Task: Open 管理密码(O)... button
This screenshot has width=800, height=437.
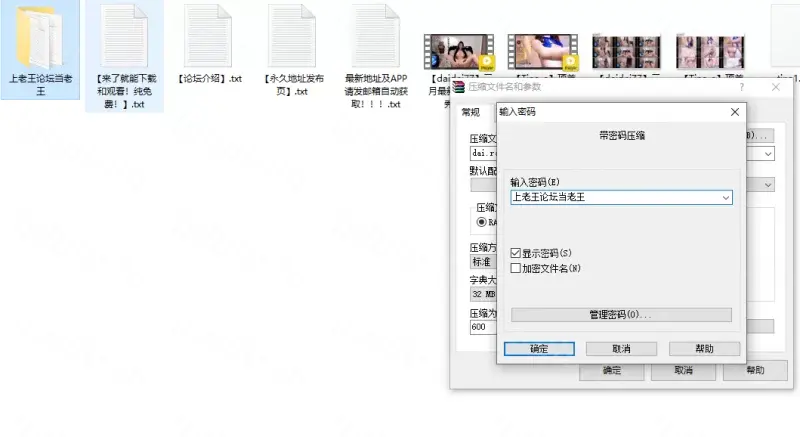Action: 621,315
